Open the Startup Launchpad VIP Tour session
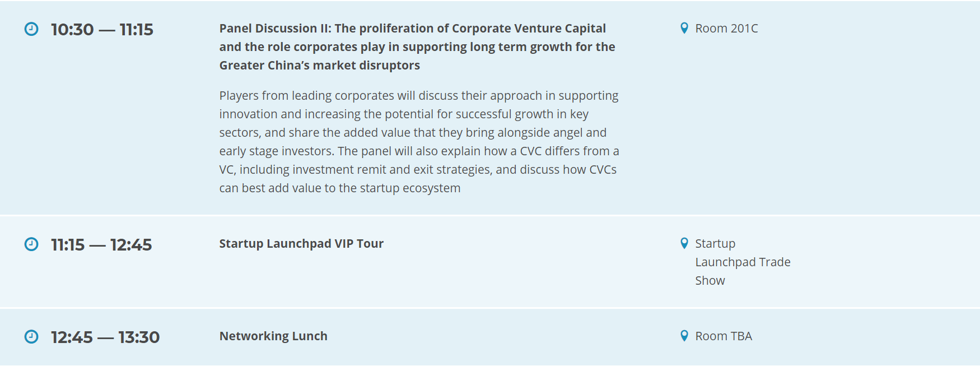Image resolution: width=980 pixels, height=366 pixels. point(301,243)
